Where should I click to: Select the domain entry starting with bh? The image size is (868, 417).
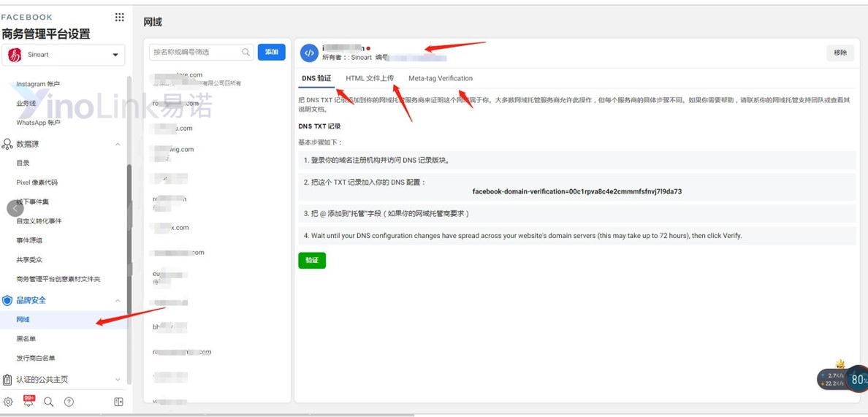click(170, 327)
